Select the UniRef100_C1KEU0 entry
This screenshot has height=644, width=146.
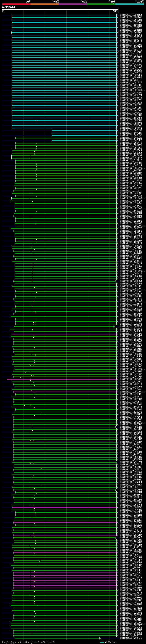(131, 53)
